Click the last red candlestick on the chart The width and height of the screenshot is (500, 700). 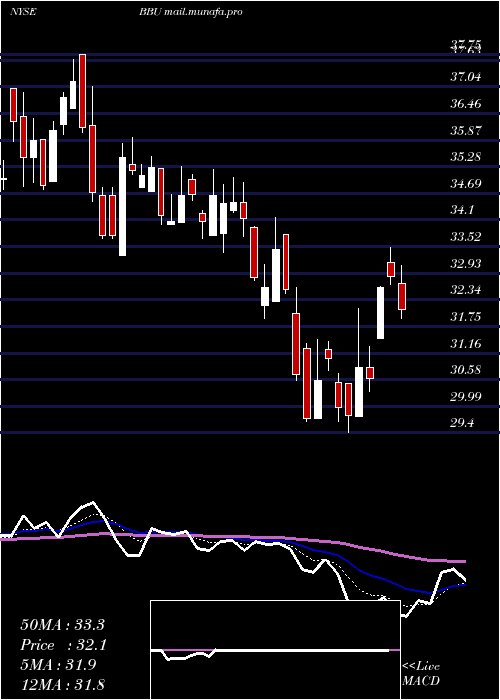click(x=402, y=296)
